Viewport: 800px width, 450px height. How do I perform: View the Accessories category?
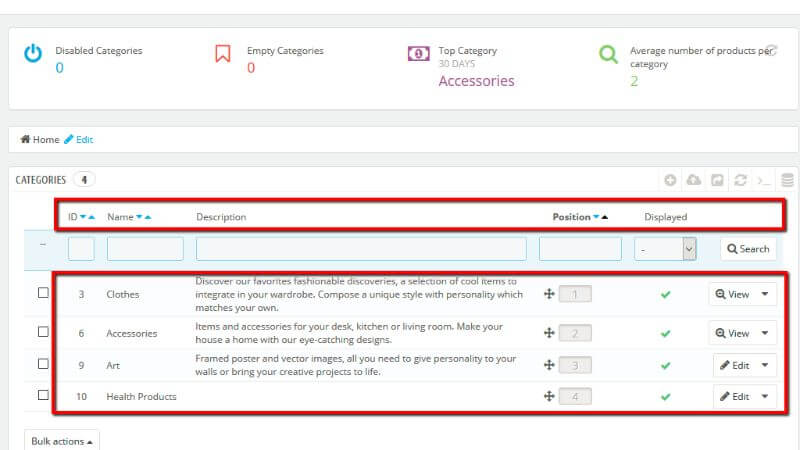pyautogui.click(x=732, y=334)
